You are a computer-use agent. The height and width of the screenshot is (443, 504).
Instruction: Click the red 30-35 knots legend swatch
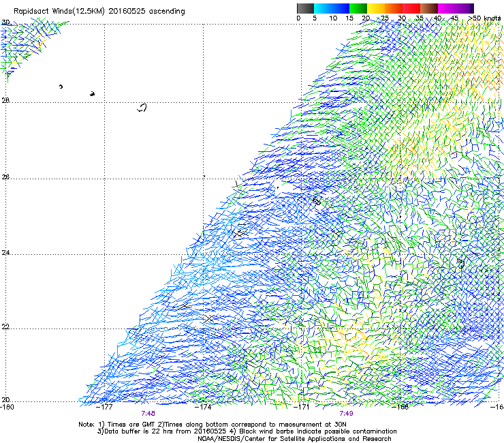pyautogui.click(x=411, y=8)
